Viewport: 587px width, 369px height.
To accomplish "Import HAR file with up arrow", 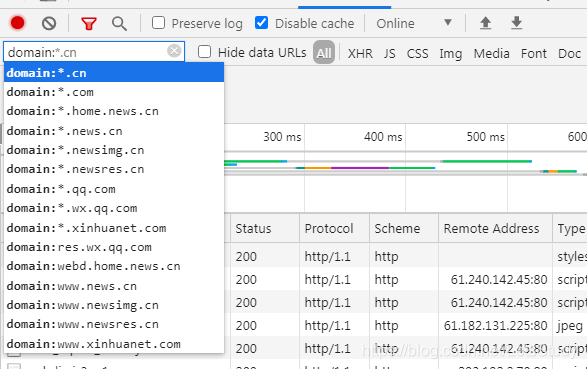I will (x=486, y=23).
